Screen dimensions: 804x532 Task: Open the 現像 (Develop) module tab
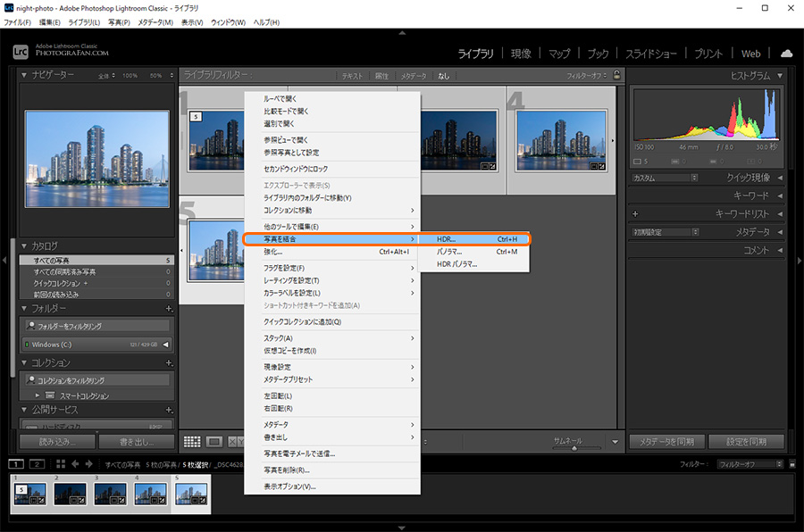coord(521,54)
